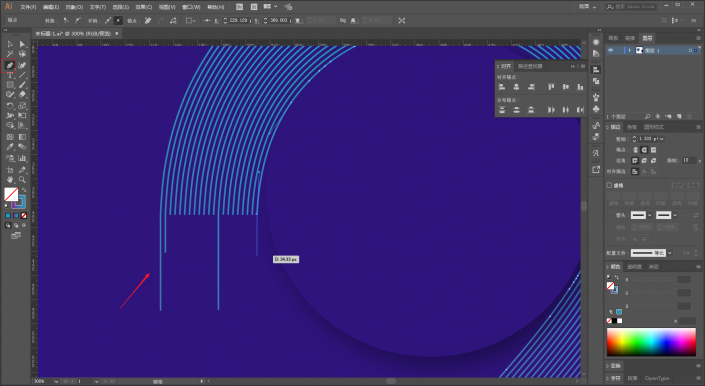Image resolution: width=705 pixels, height=386 pixels.
Task: Click the Hand tool
Action: 10,180
